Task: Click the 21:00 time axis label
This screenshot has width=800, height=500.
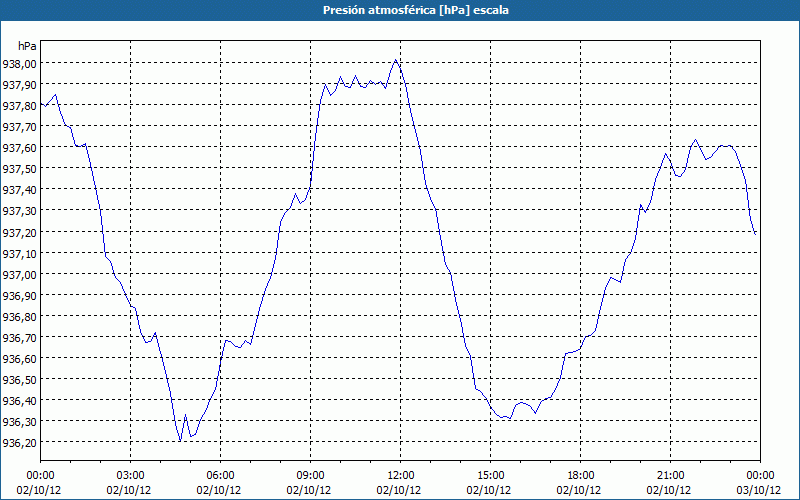Action: [670, 476]
